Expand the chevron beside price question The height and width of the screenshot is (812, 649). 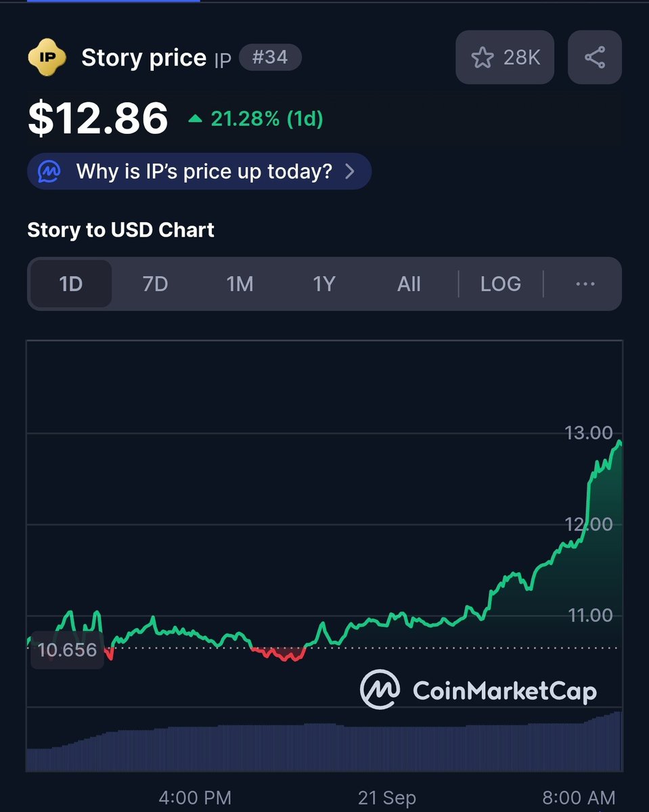[350, 171]
